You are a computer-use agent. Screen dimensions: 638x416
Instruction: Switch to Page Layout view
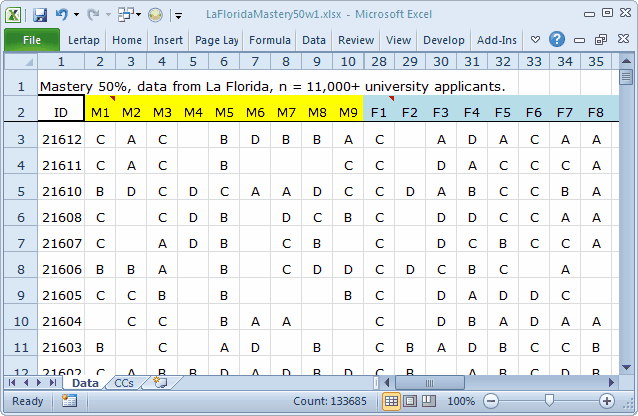(x=409, y=401)
